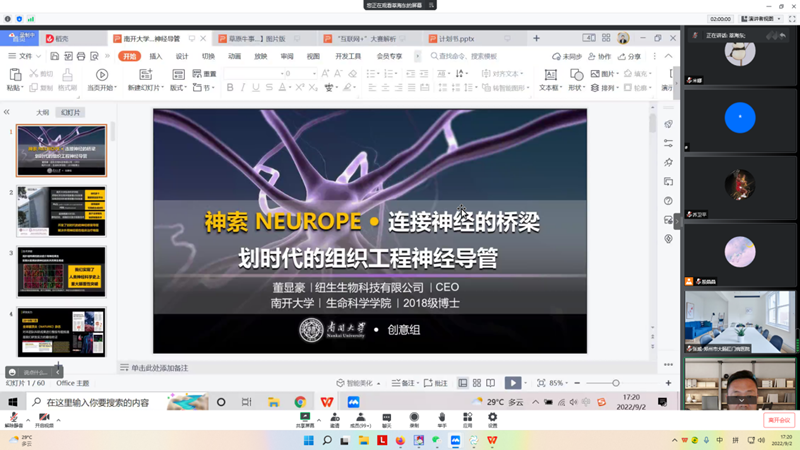This screenshot has width=800, height=450.
Task: Click the Paste (粘贴) clipboard icon
Action: (x=15, y=75)
